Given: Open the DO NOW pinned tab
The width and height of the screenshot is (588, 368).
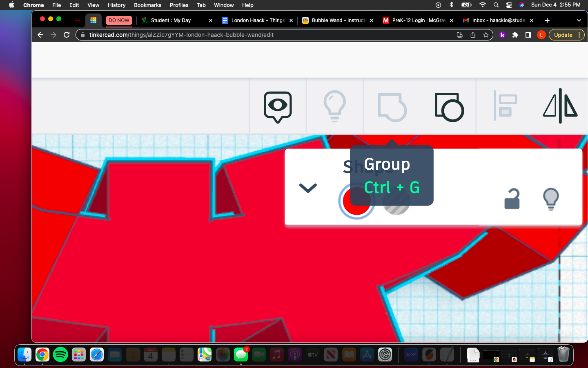Looking at the screenshot, I should click(118, 20).
